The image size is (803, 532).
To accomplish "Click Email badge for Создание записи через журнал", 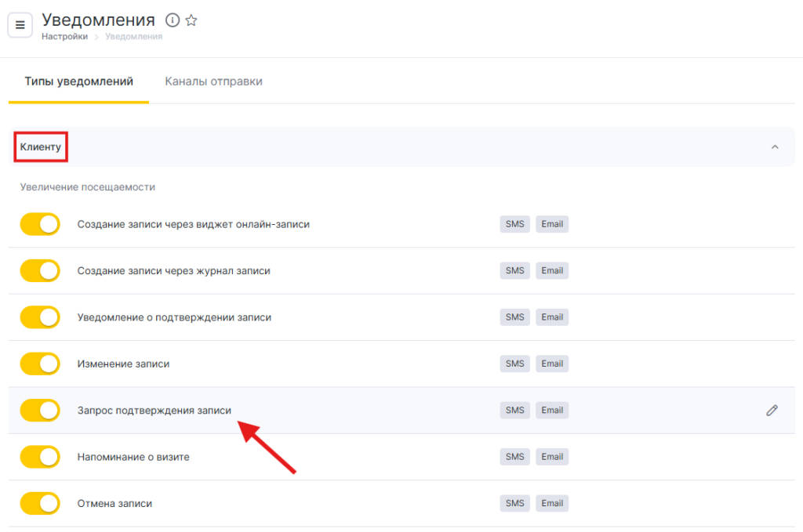I will coord(552,270).
